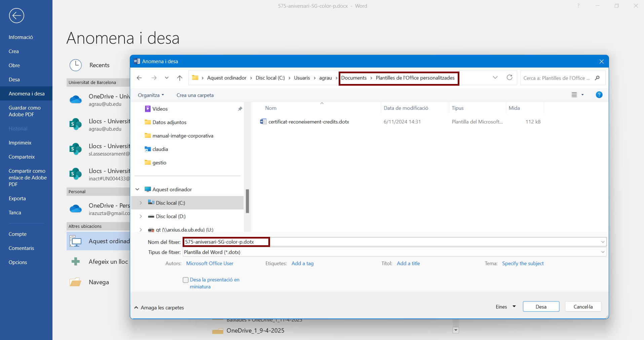Open the Eines dropdown

tap(505, 307)
